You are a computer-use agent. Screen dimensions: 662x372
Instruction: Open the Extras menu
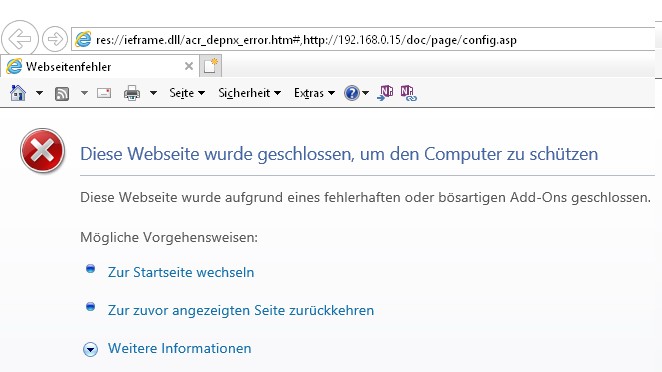coord(315,93)
